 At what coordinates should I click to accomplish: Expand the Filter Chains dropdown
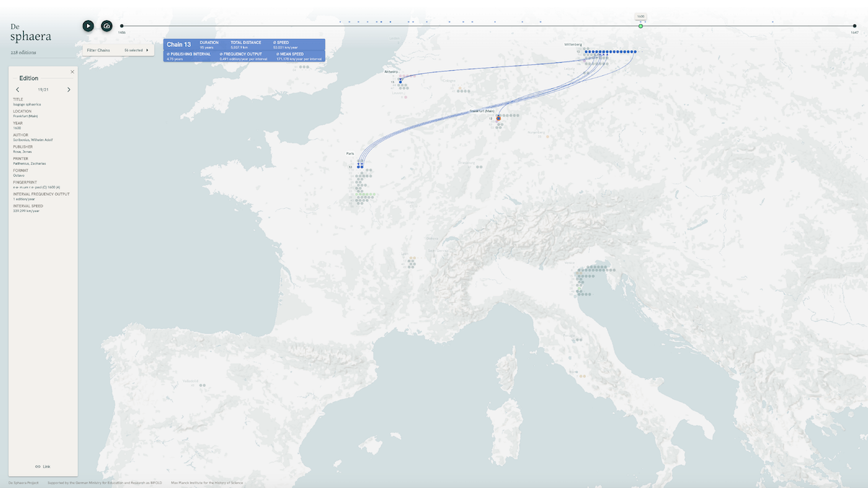coord(117,51)
